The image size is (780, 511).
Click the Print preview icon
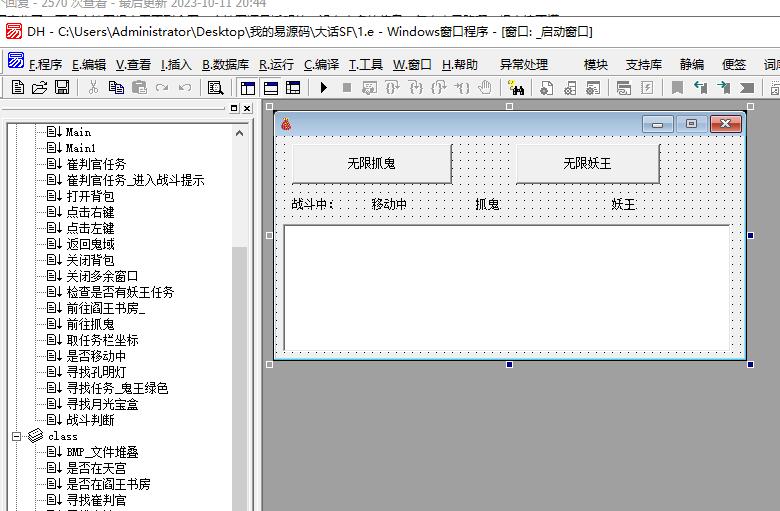[214, 88]
